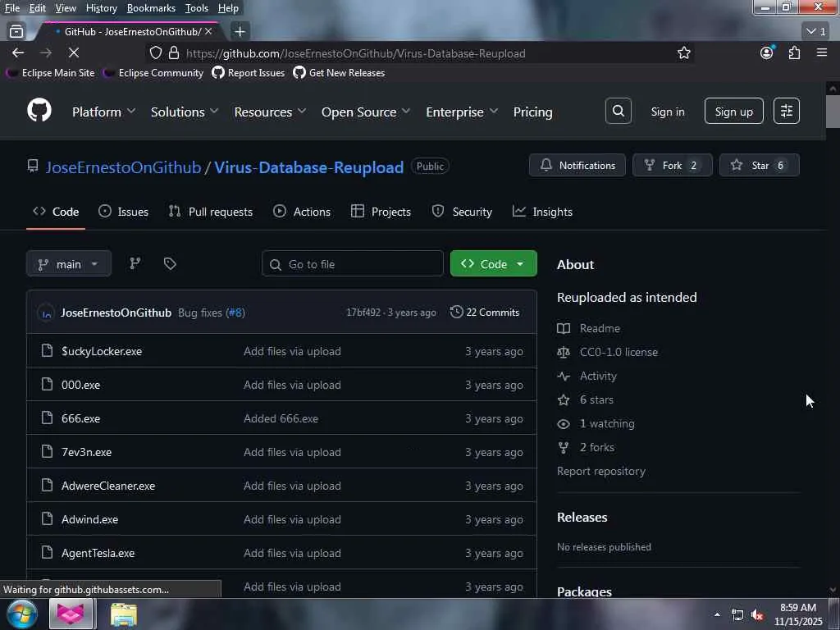
Task: Expand the Solutions menu
Action: [185, 112]
